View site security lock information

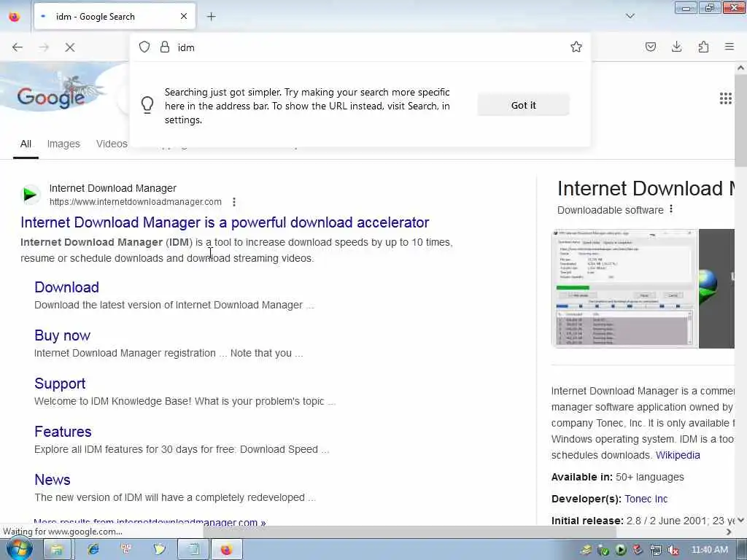(165, 47)
